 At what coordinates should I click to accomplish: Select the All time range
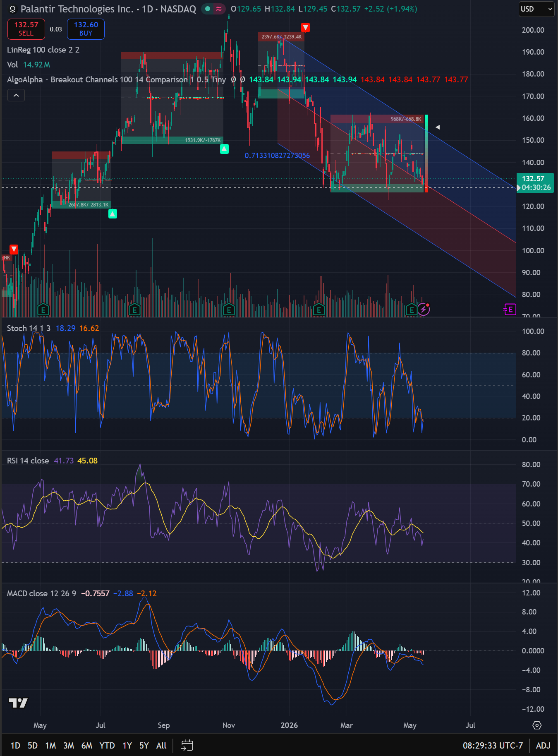pos(161,745)
